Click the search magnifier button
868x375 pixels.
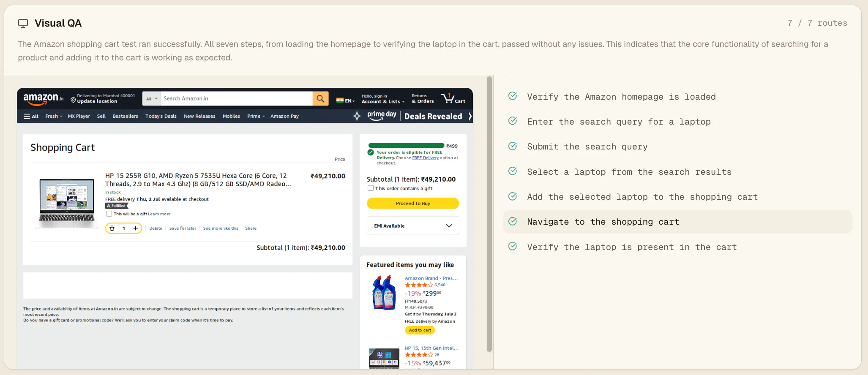point(320,98)
